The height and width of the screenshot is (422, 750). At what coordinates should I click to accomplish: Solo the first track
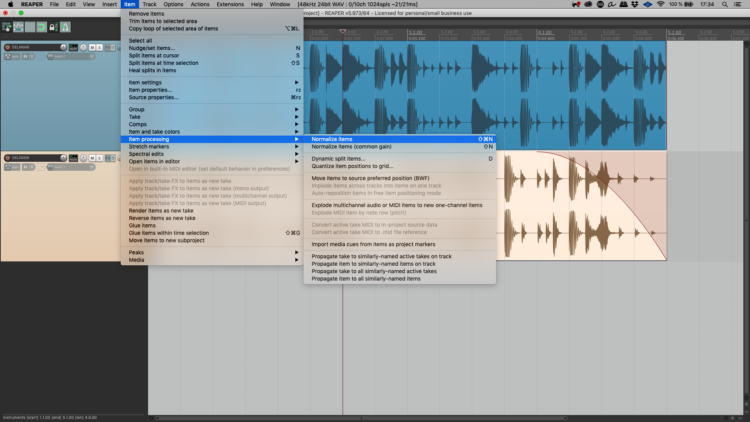[x=99, y=47]
